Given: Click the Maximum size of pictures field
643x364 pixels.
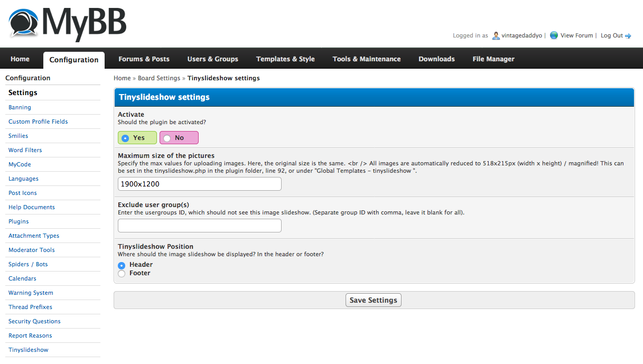Looking at the screenshot, I should click(x=199, y=184).
